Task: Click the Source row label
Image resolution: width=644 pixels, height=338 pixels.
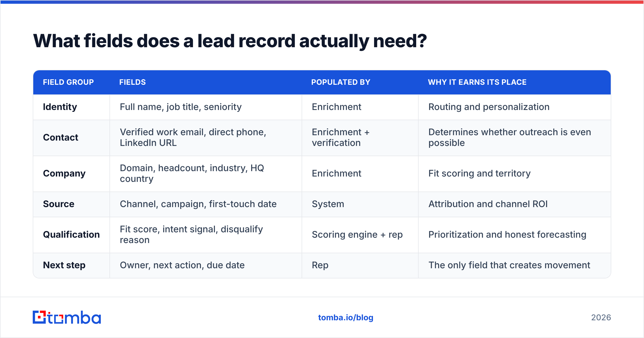Action: [x=59, y=204]
